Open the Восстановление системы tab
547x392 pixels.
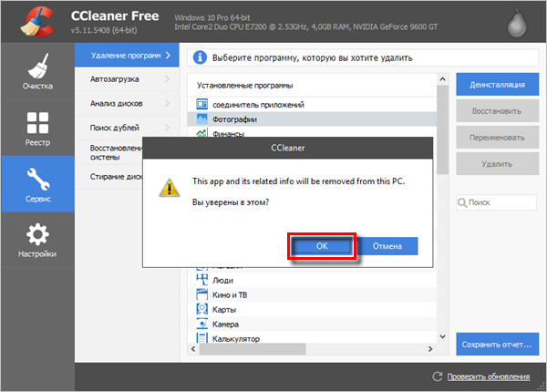[x=108, y=152]
